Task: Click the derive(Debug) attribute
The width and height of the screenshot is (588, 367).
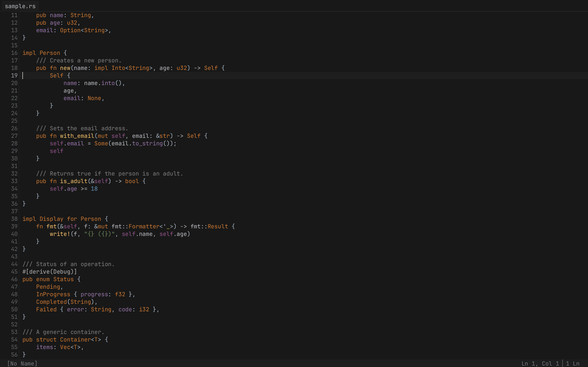Action: 49,272
